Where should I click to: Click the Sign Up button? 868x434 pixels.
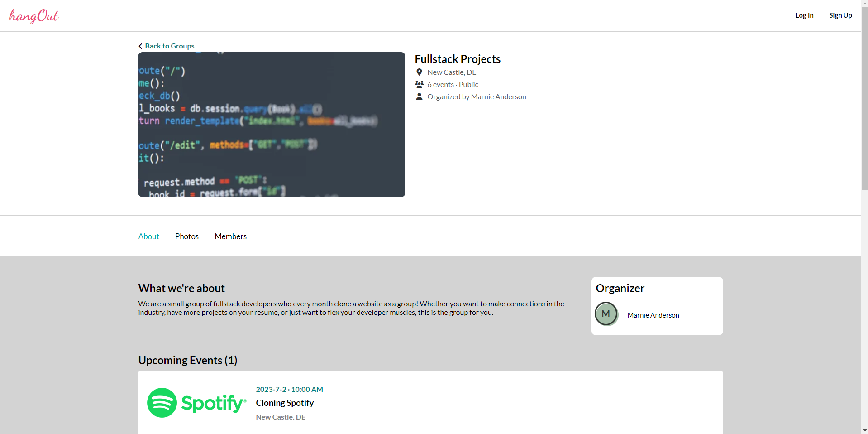pyautogui.click(x=840, y=15)
